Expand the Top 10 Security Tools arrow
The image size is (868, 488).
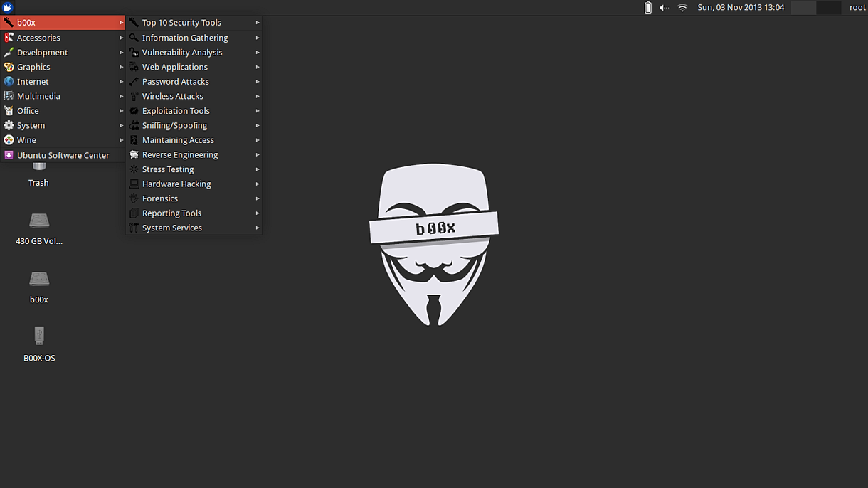tap(258, 23)
